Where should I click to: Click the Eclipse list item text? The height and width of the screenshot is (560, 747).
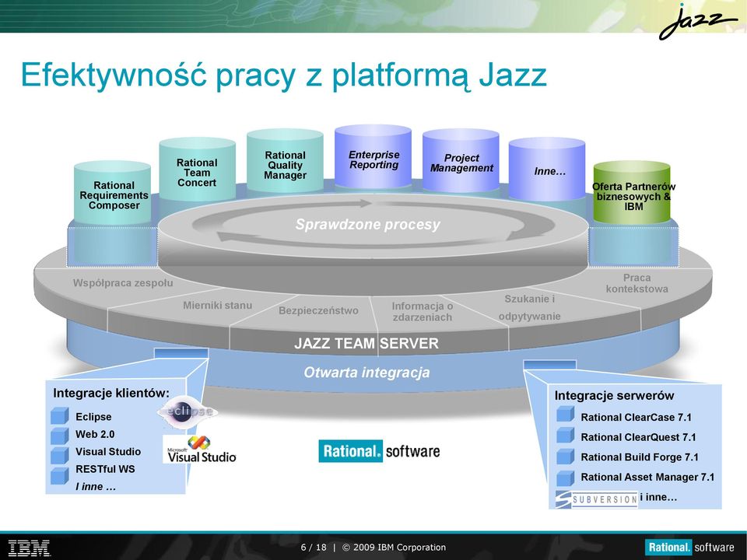pos(93,417)
